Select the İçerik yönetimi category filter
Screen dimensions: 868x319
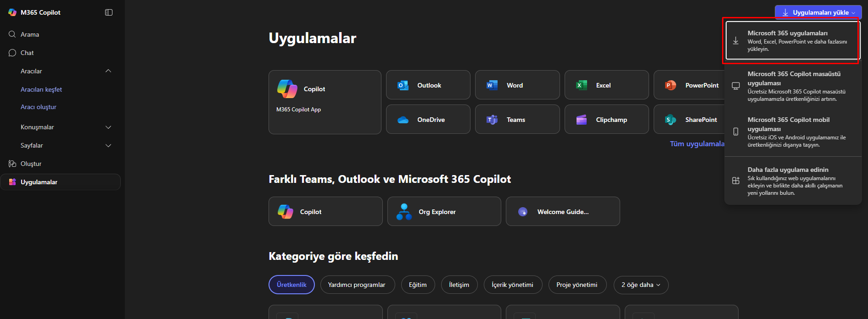tap(512, 285)
